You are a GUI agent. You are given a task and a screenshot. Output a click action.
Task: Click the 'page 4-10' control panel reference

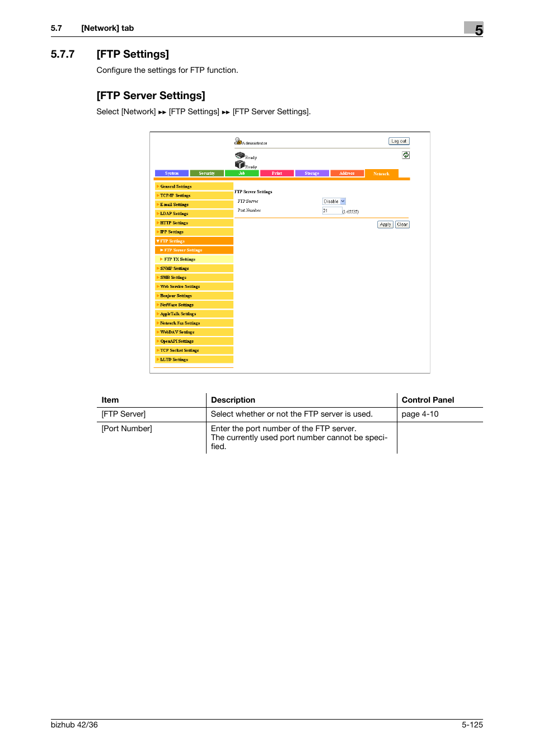[x=420, y=414]
